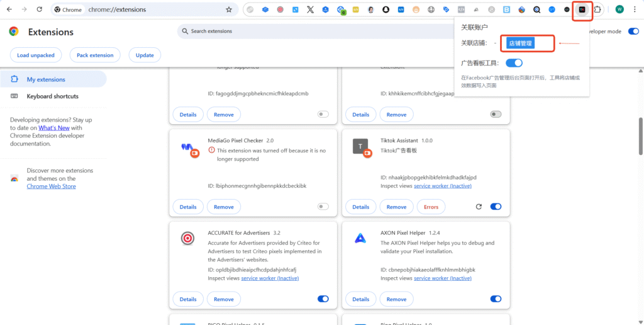The image size is (644, 325).
Task: Remove the ACCURATE for Advertisers extension
Action: 224,299
